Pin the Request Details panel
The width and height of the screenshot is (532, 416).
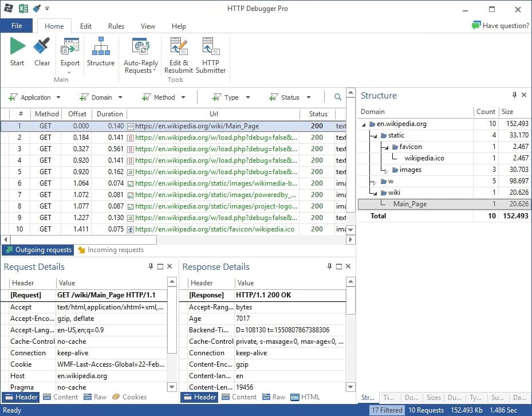(151, 266)
